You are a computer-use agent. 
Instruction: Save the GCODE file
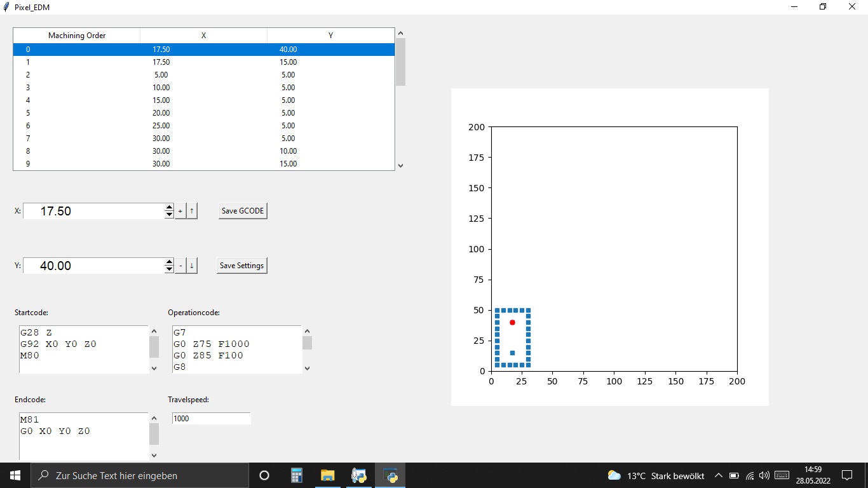click(x=243, y=211)
